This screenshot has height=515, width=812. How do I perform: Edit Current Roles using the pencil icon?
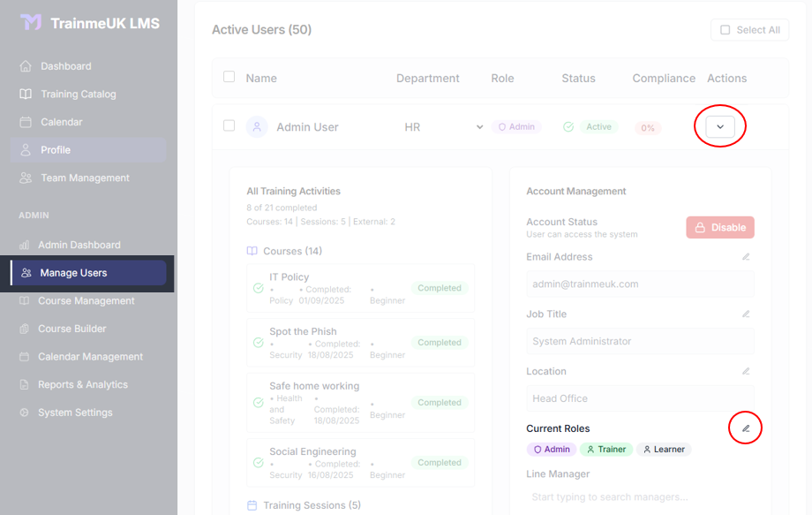(746, 428)
